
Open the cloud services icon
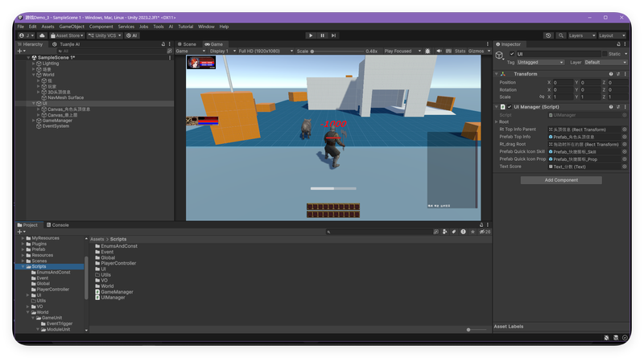42,35
